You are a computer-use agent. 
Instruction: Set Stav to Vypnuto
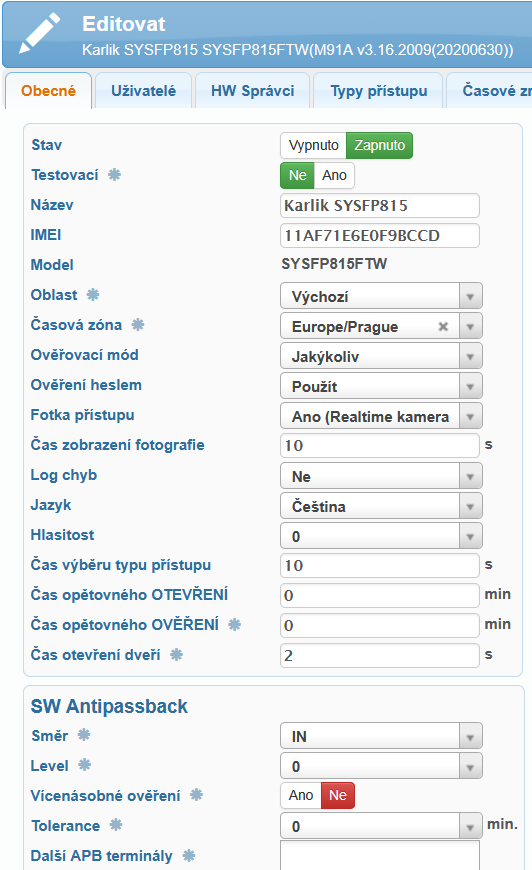pos(313,145)
